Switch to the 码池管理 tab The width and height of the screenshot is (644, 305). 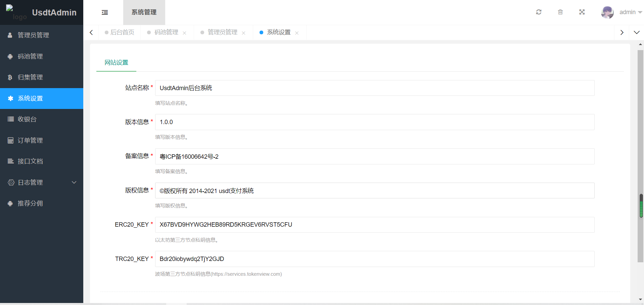166,32
